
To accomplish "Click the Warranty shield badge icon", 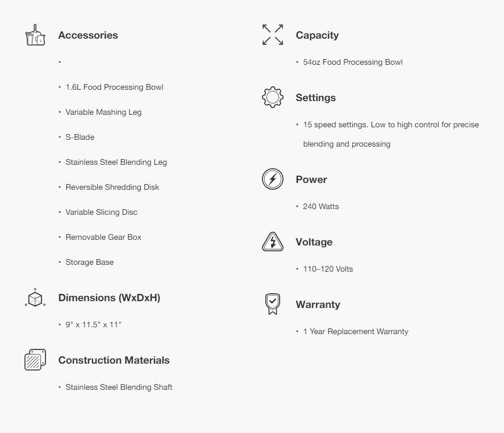I will coord(273,304).
